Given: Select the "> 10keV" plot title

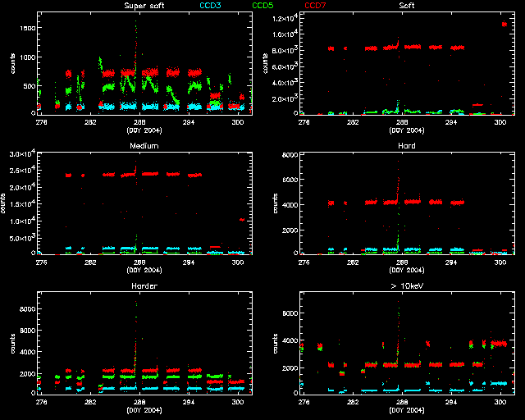Looking at the screenshot, I should 405,286.
